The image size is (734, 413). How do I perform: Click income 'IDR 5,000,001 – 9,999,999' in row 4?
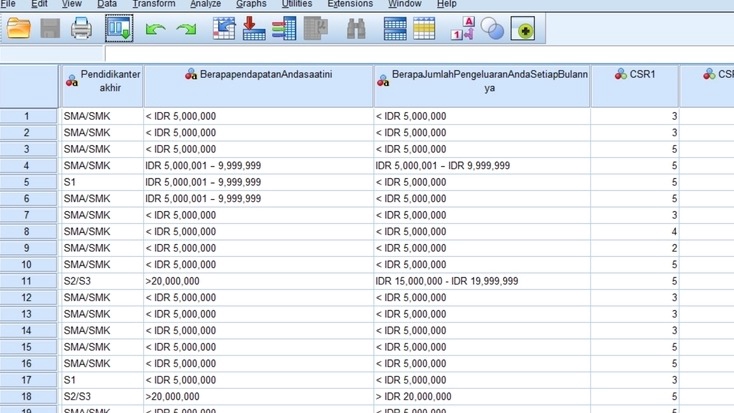coord(258,166)
